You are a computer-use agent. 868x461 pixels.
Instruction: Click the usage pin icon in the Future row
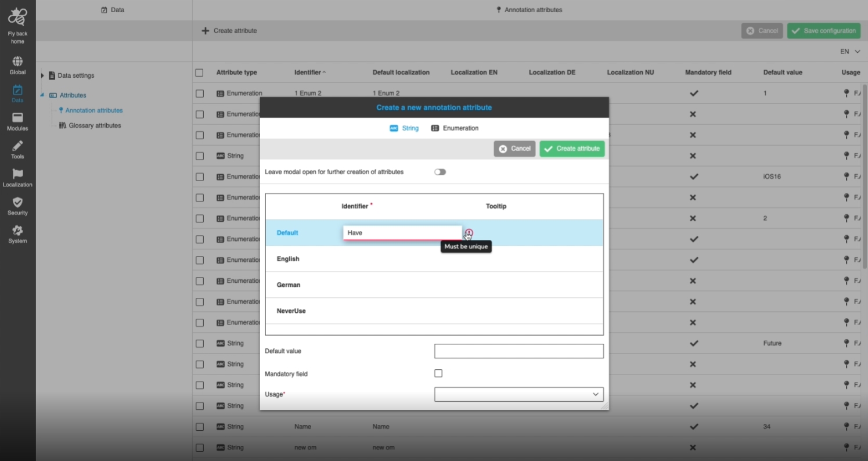[x=846, y=343]
